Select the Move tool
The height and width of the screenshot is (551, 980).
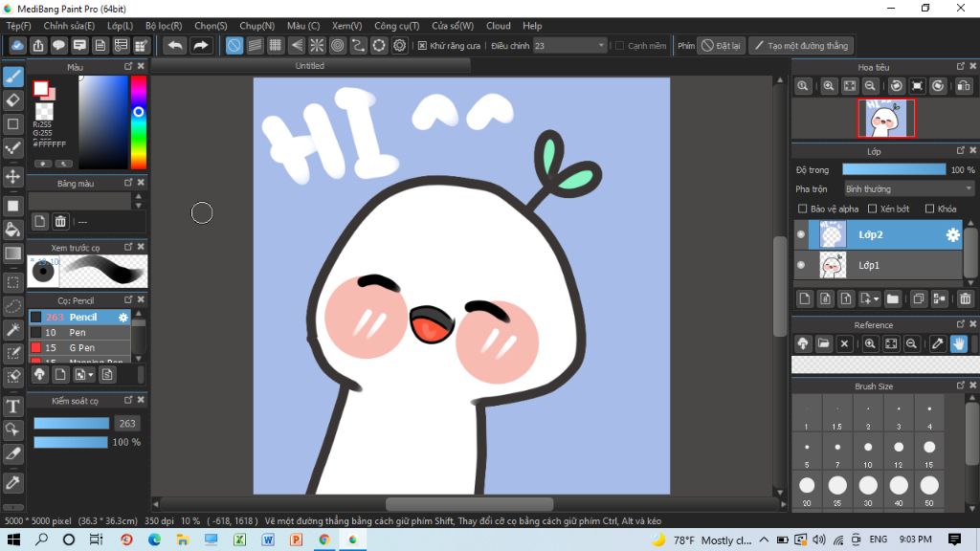coord(13,176)
